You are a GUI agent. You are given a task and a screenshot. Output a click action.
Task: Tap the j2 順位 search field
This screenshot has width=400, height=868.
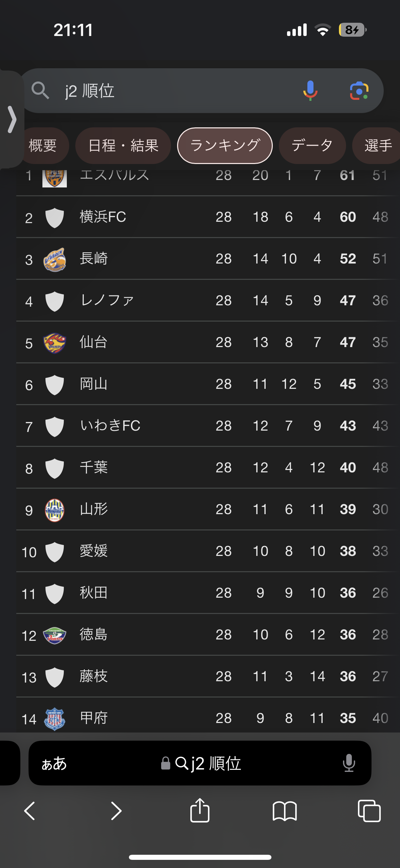(x=202, y=91)
